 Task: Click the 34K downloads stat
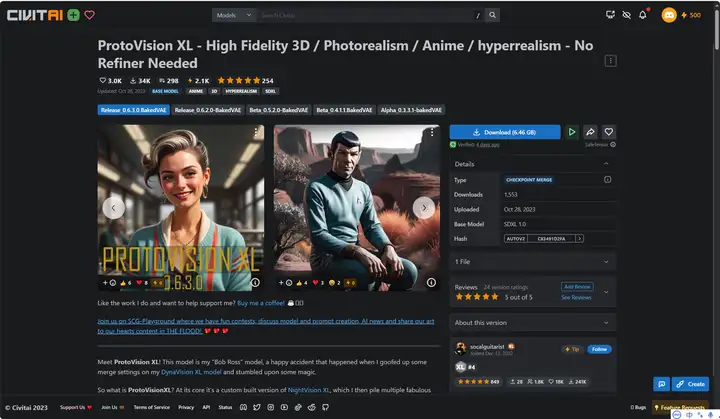(141, 80)
